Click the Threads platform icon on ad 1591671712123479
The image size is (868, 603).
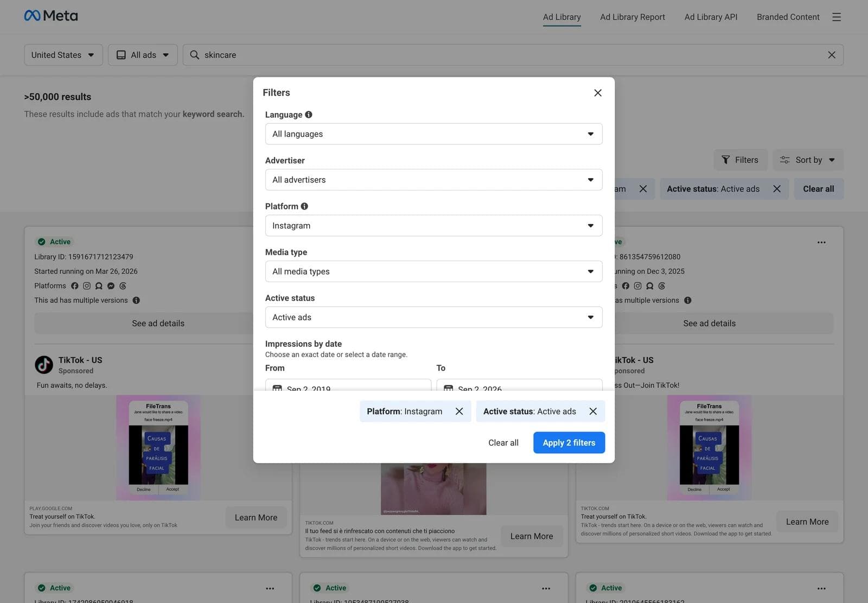[x=123, y=286]
